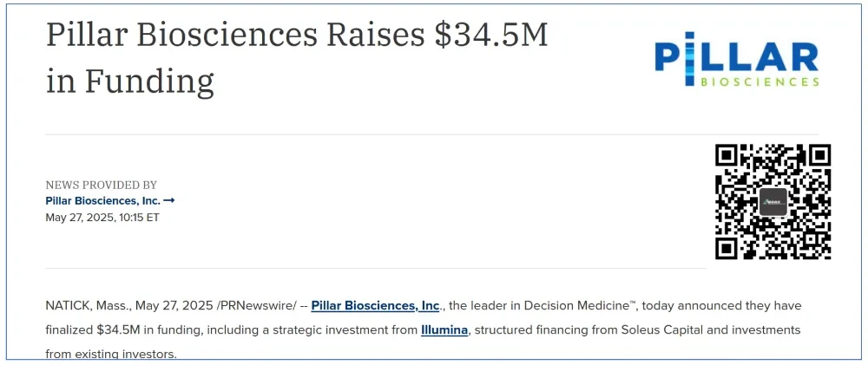Click the small logo inside the QR code
Image resolution: width=868 pixels, height=365 pixels.
(x=773, y=202)
